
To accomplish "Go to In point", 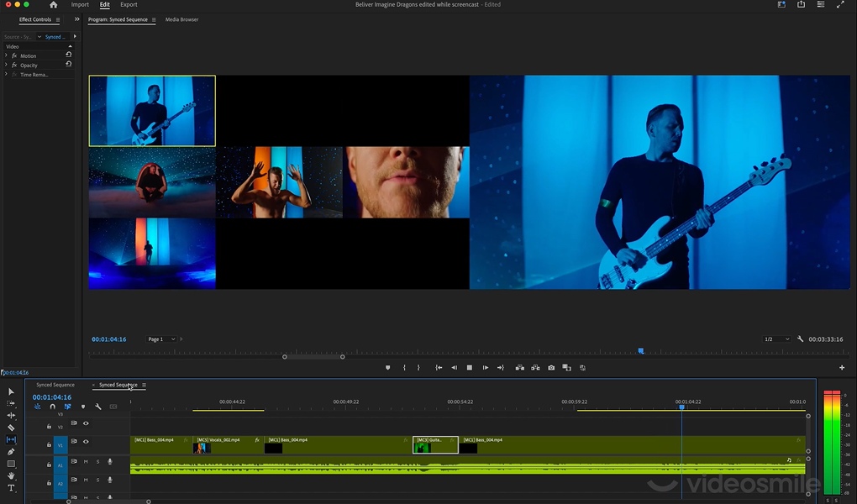I will [439, 368].
